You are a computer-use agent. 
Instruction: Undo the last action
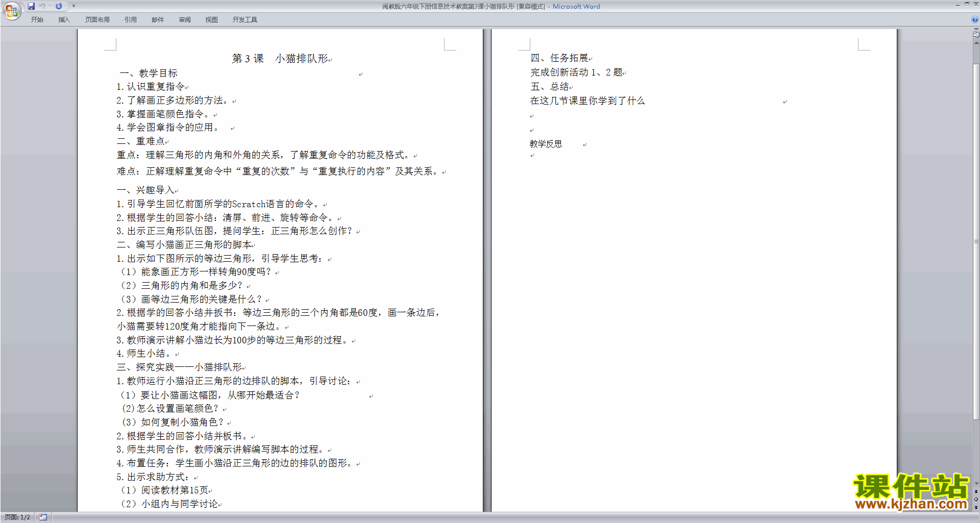(x=42, y=6)
